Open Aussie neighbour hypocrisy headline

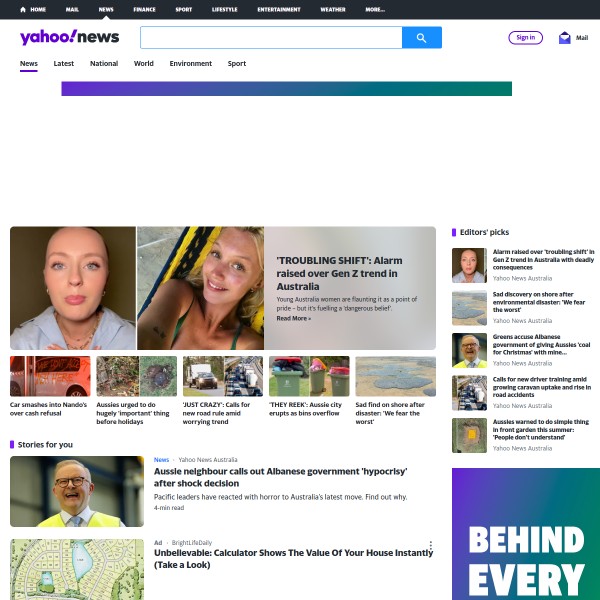[x=280, y=477]
